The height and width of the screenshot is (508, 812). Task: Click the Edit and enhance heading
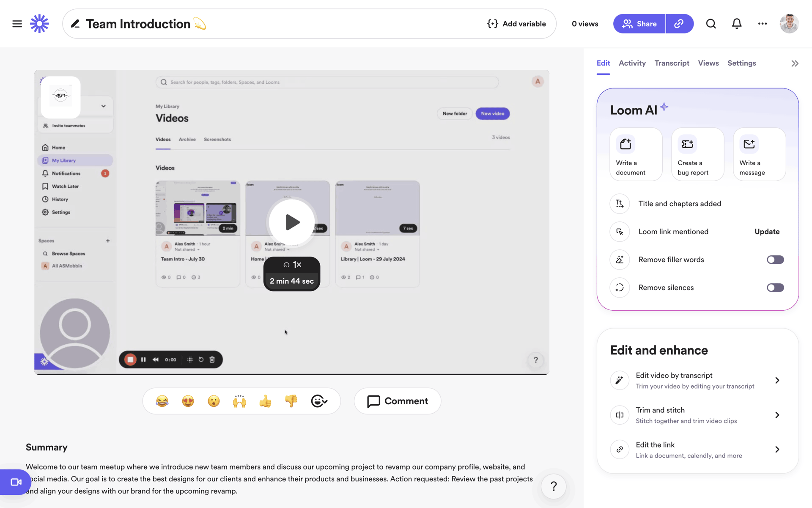(x=659, y=350)
